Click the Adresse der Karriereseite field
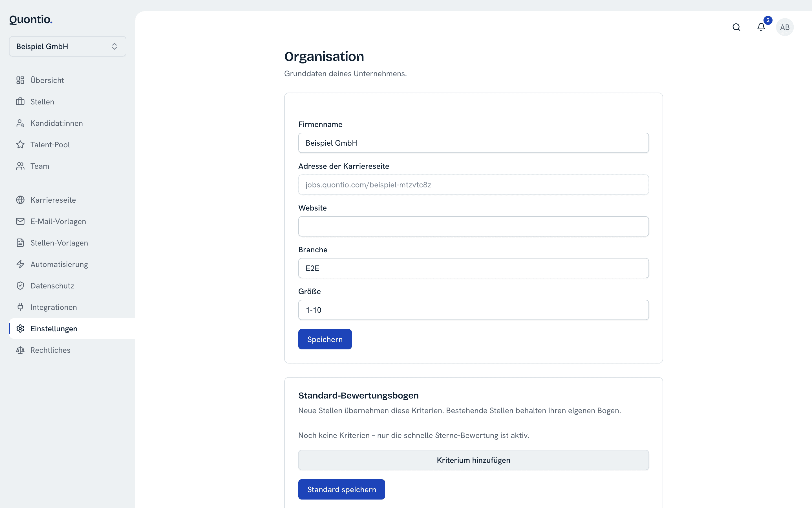This screenshot has height=508, width=812. (473, 185)
